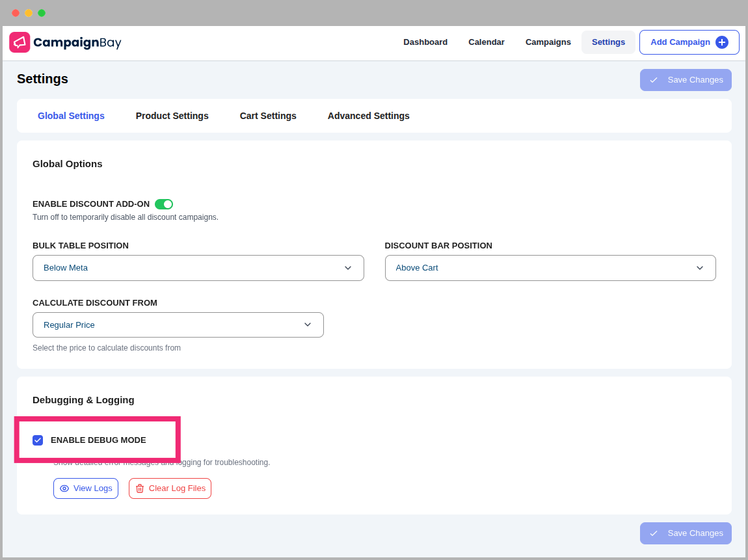The image size is (748, 560).
Task: Toggle off Enable Discount Add-on switch
Action: point(163,204)
